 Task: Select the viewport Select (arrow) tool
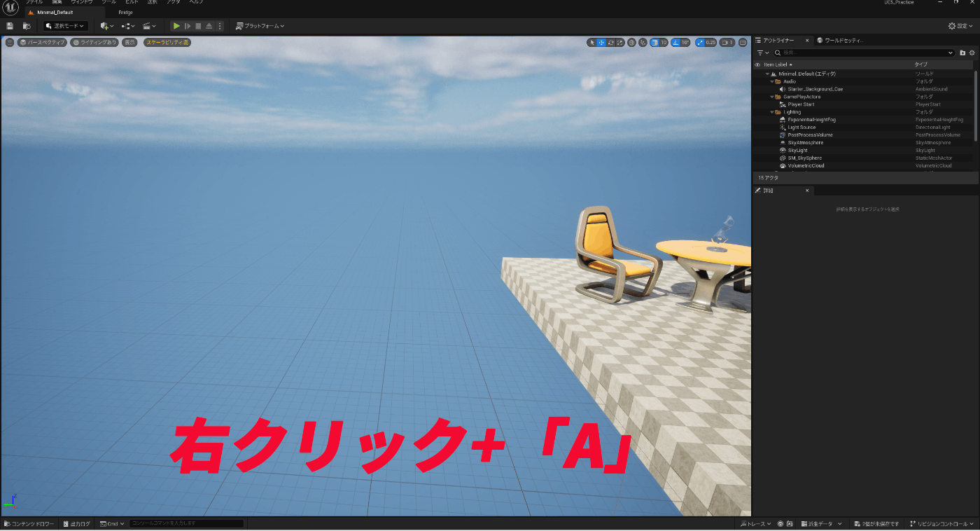pos(592,42)
